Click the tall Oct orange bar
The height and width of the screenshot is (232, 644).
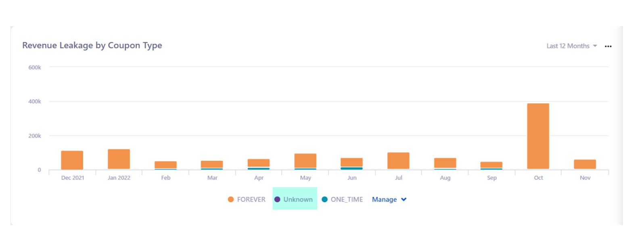[538, 136]
